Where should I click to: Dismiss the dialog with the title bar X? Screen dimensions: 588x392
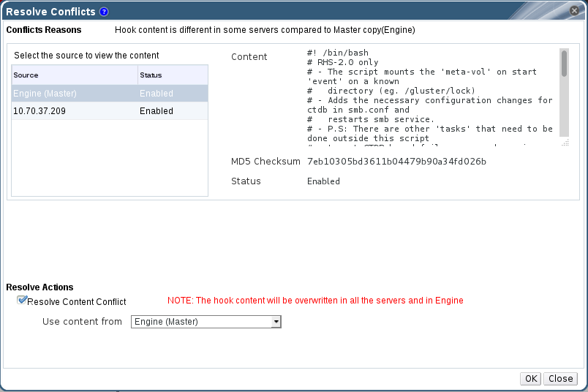click(575, 12)
